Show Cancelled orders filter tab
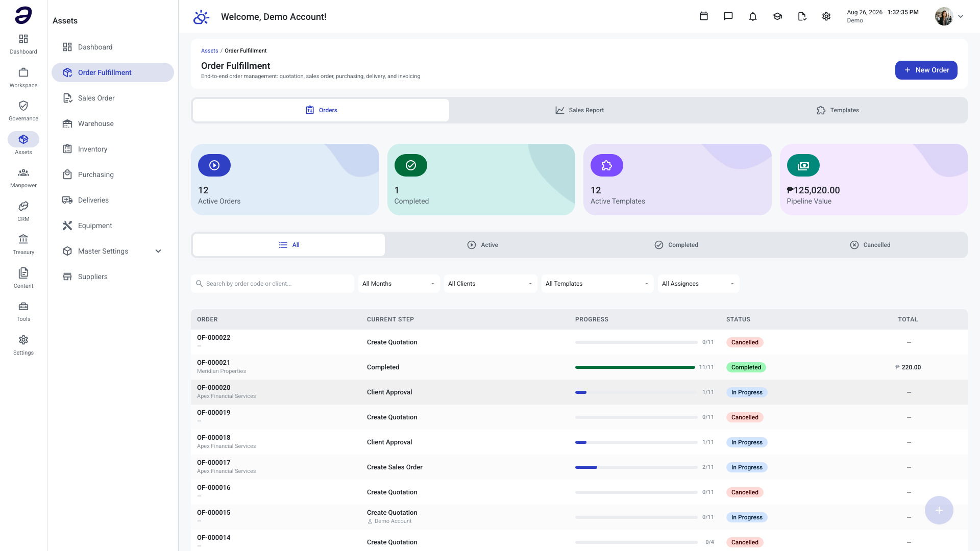 870,245
